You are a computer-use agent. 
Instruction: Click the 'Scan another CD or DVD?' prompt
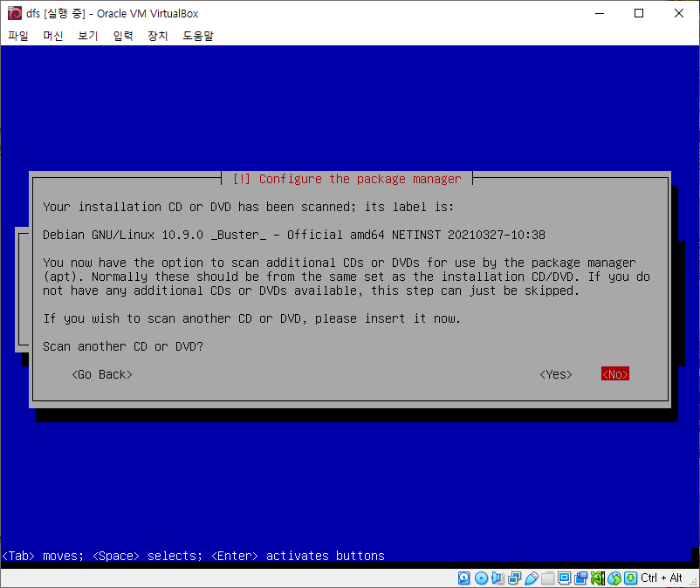[x=123, y=346]
